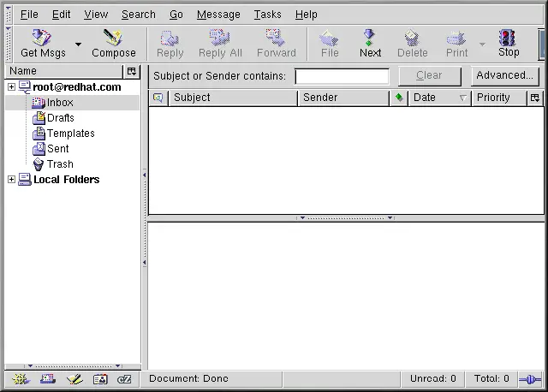Click the pane splitter grippy between list and preview
The width and height of the screenshot is (548, 392).
pyautogui.click(x=346, y=217)
